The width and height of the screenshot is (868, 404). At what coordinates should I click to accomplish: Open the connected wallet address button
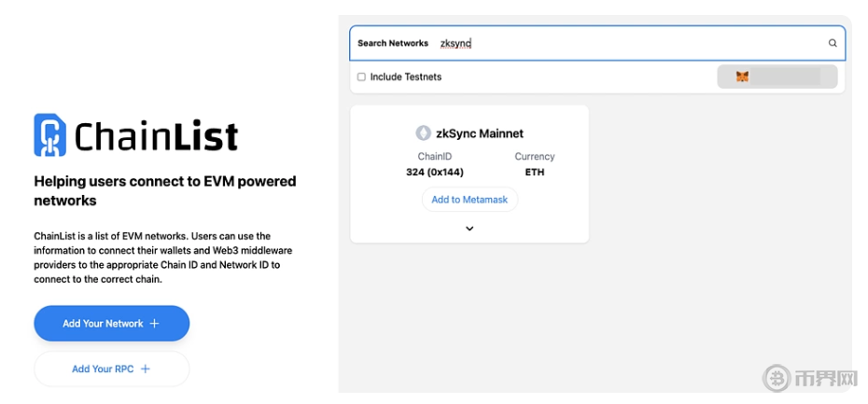pyautogui.click(x=777, y=77)
